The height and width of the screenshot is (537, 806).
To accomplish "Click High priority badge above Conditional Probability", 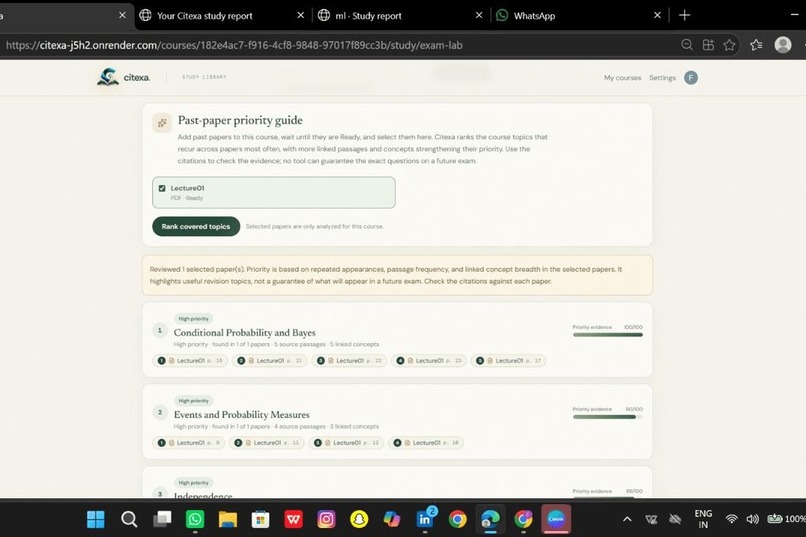I will click(193, 319).
